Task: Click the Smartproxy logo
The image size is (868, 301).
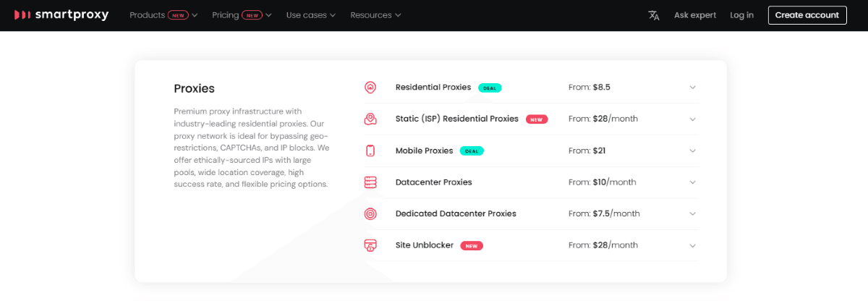Action: 61,15
